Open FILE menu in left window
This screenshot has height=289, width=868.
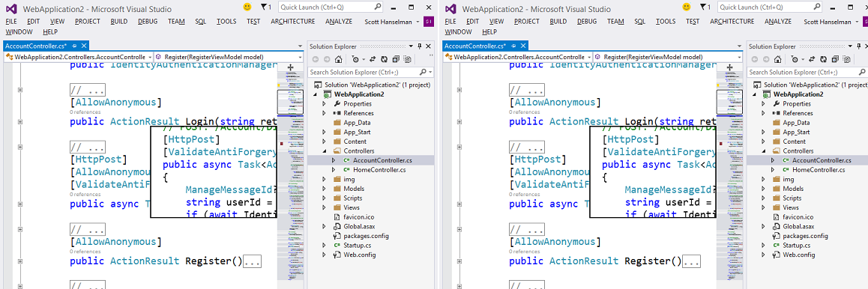click(11, 22)
